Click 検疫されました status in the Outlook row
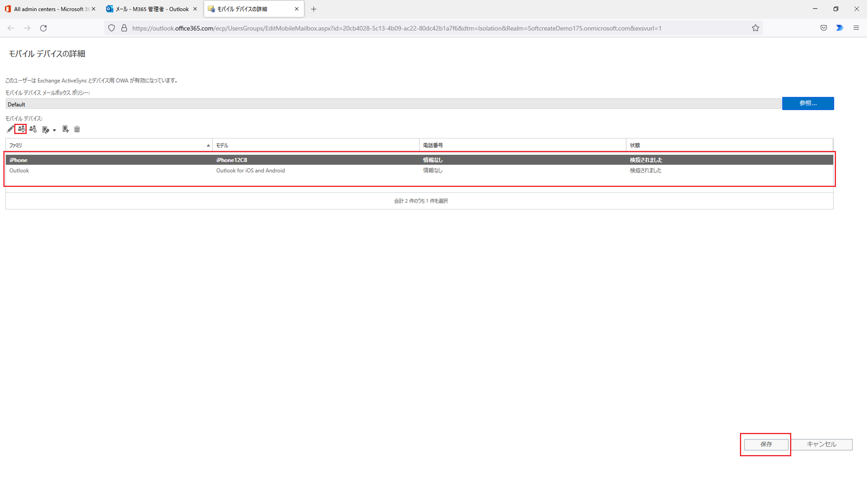The image size is (868, 482). 646,171
